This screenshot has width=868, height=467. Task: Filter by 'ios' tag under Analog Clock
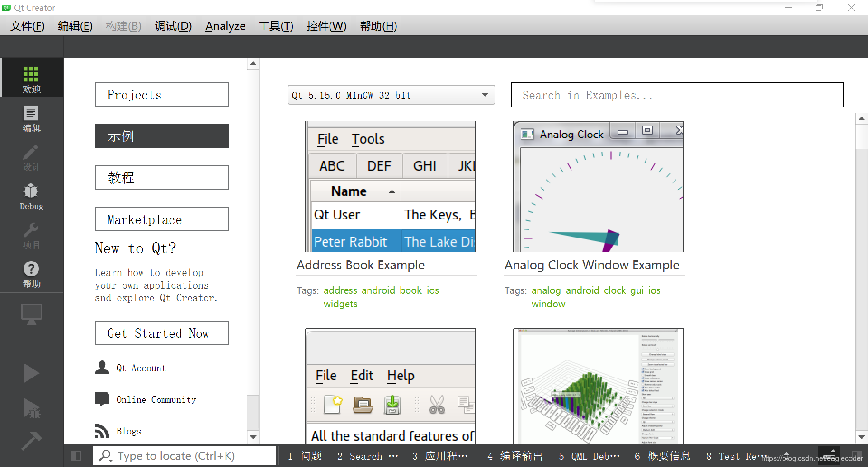pos(654,290)
